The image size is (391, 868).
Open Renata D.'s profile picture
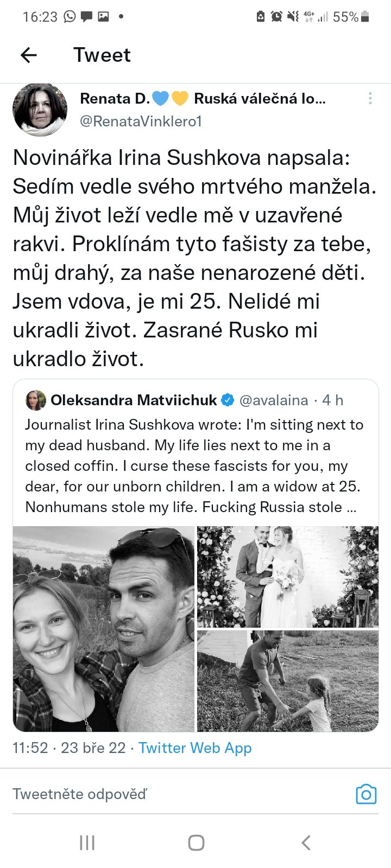[x=40, y=110]
